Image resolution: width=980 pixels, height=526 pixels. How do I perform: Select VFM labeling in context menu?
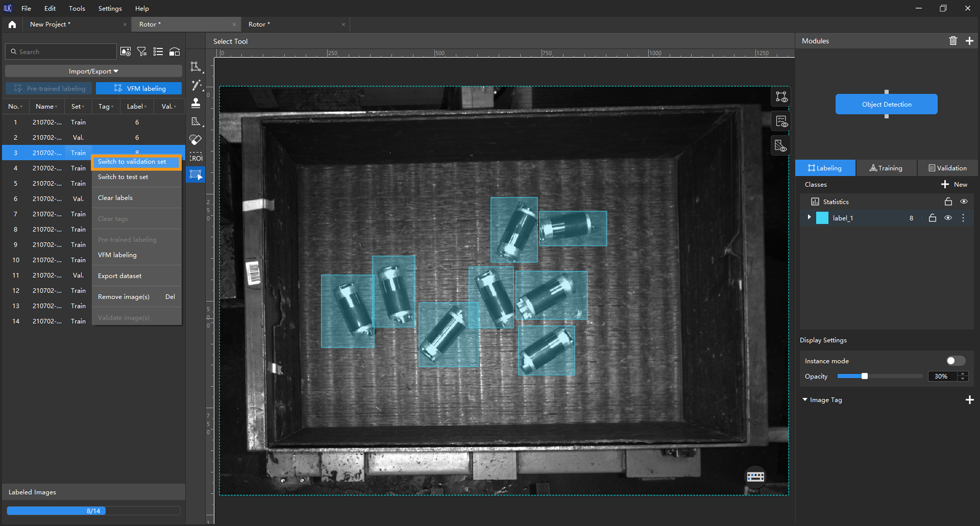pos(136,255)
